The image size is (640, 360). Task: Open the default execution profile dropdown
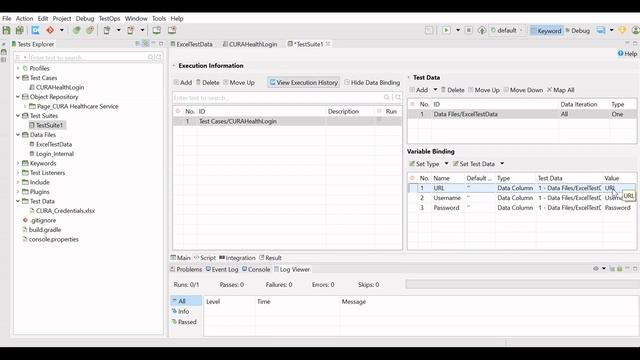[507, 30]
